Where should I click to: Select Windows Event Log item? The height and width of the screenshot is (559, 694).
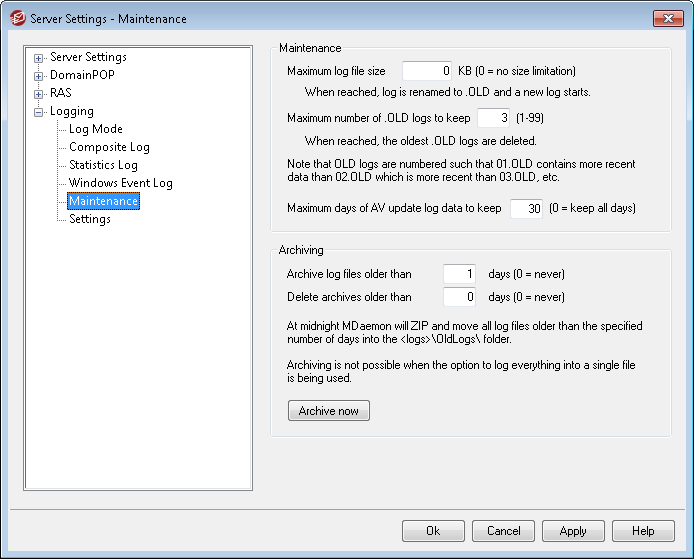click(x=120, y=184)
